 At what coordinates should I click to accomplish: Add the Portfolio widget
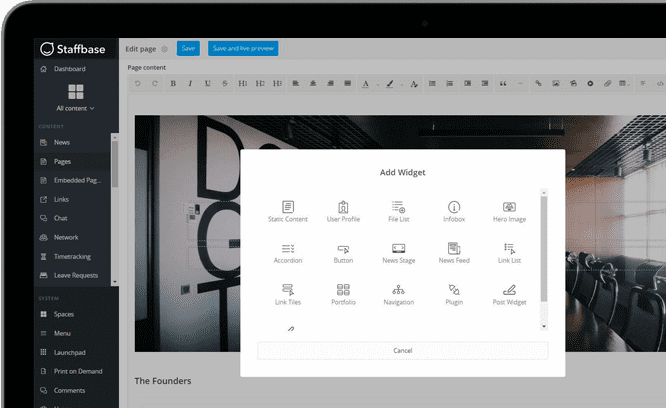tap(343, 295)
